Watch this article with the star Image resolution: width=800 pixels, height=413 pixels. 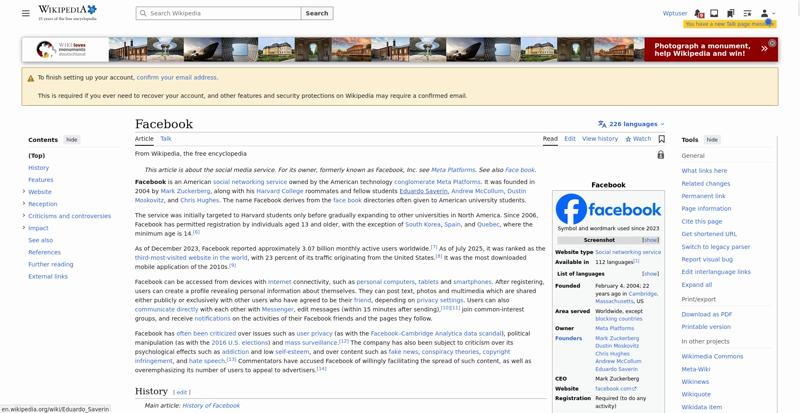point(638,139)
